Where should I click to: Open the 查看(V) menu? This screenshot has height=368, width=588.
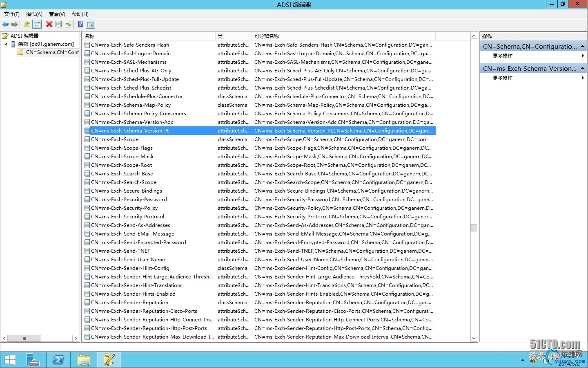[x=57, y=14]
